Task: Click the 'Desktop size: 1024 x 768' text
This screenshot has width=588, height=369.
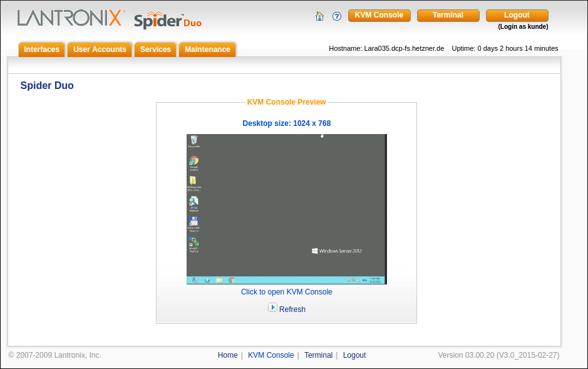Action: pyautogui.click(x=287, y=123)
